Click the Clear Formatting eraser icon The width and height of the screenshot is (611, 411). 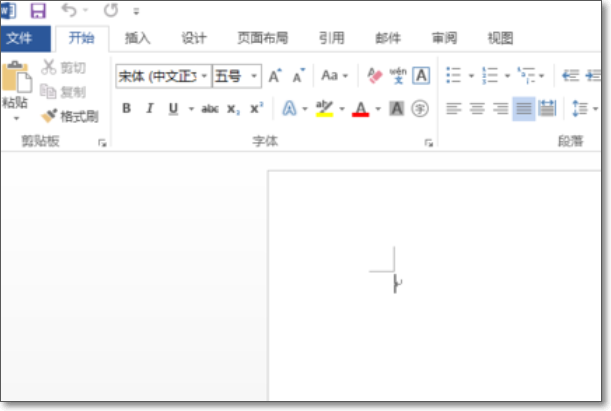375,76
